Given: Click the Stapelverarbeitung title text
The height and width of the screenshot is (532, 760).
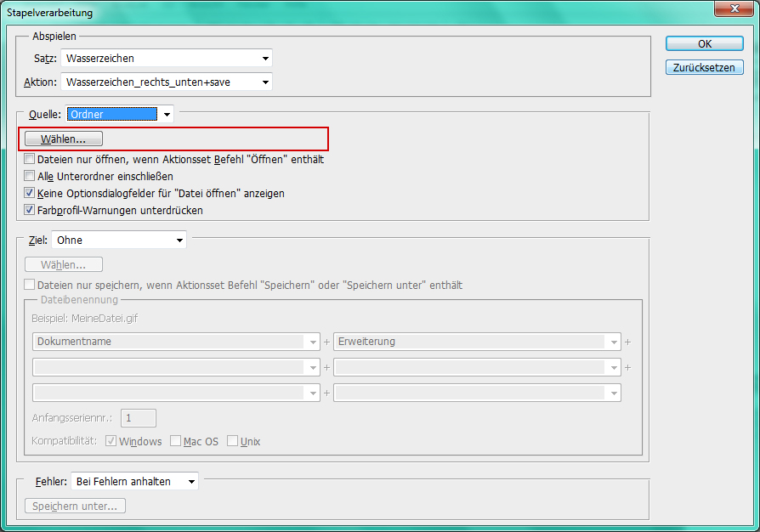Looking at the screenshot, I should pos(49,13).
